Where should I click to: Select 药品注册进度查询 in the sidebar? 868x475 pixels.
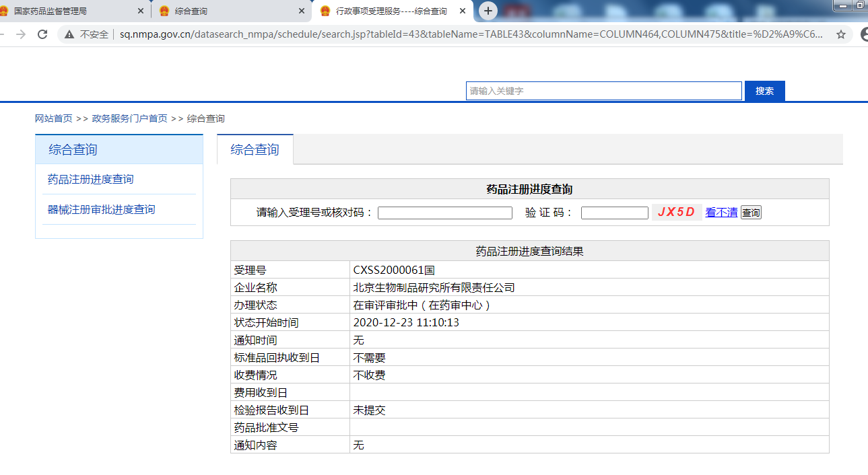(x=90, y=180)
